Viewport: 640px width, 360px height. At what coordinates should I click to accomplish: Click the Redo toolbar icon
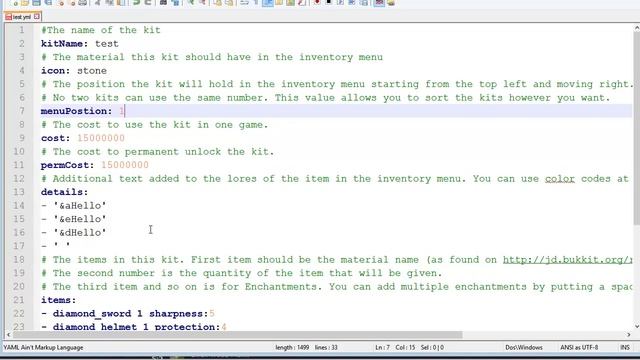148,3
